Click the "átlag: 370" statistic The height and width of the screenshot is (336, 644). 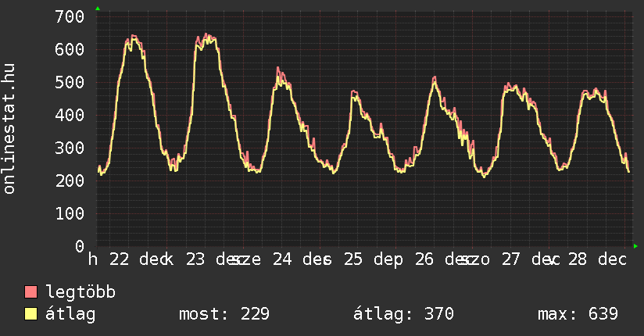(x=403, y=314)
